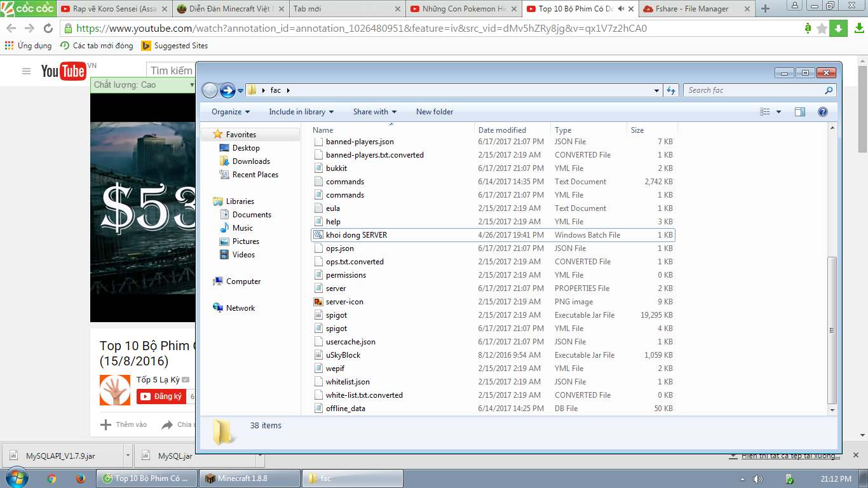
Task: Reload the browser page
Action: (x=48, y=29)
